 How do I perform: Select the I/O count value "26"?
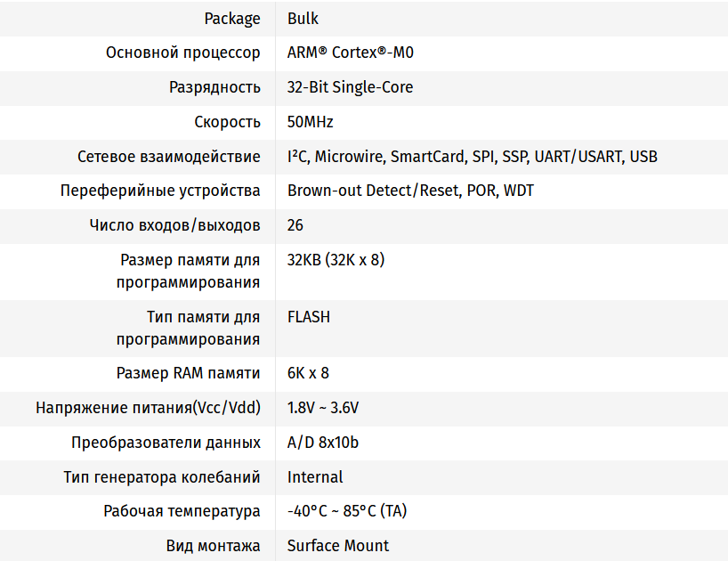295,225
